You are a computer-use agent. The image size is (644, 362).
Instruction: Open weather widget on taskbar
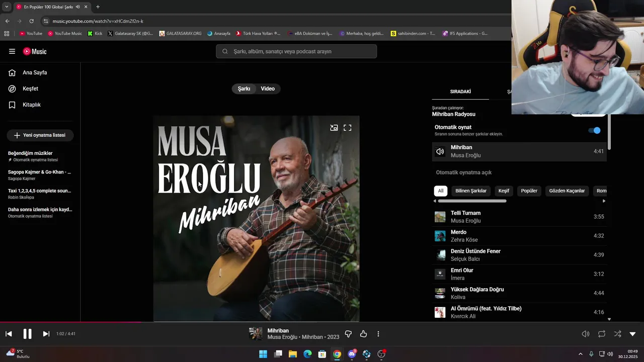coord(18,354)
